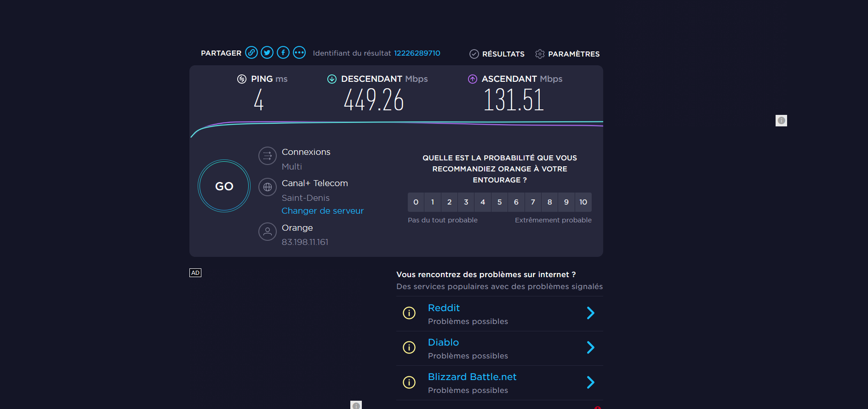Expand the Reddit problem details
Viewport: 868px width, 409px height.
[591, 313]
